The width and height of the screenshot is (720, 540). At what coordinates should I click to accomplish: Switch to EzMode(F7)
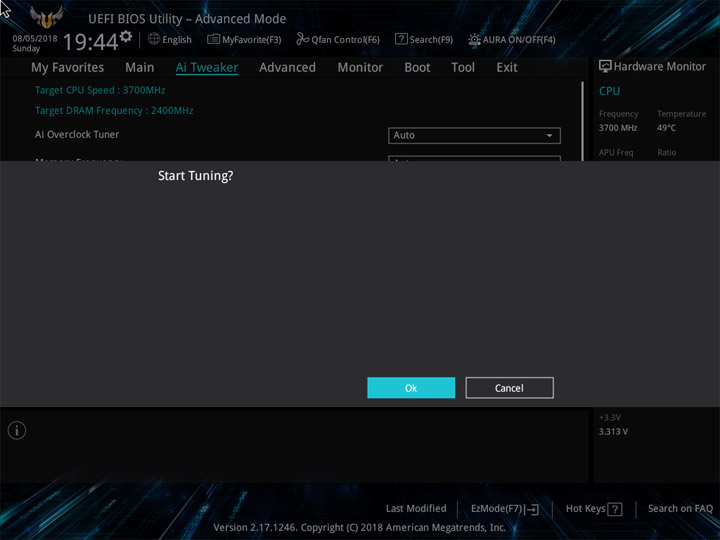(x=505, y=509)
